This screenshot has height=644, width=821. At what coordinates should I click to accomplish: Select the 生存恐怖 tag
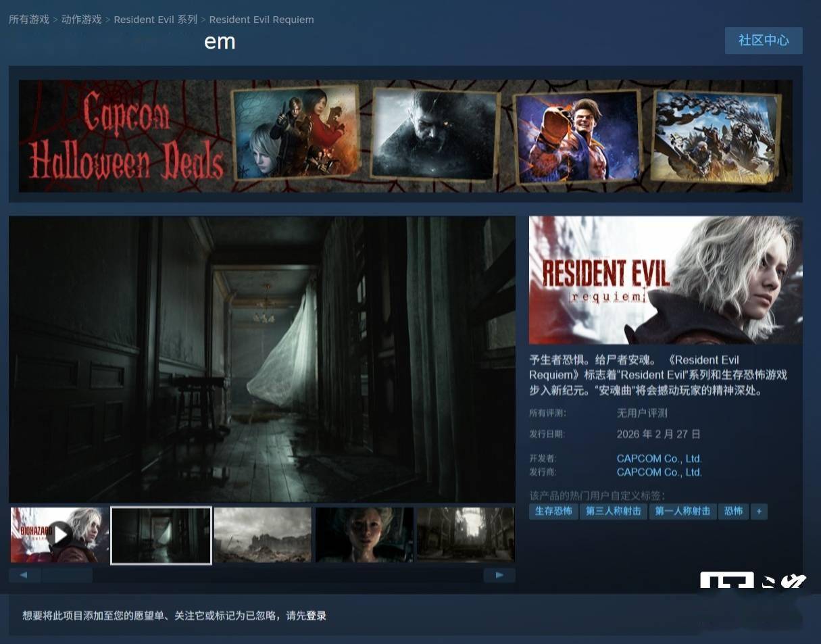click(x=553, y=512)
